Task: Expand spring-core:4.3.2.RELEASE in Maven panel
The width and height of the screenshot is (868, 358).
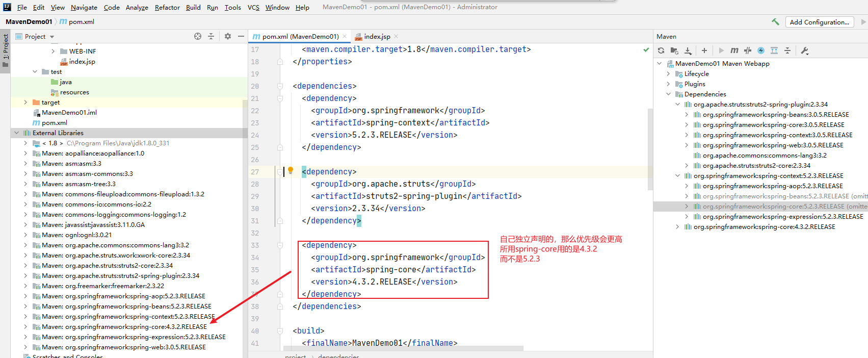Action: [677, 226]
